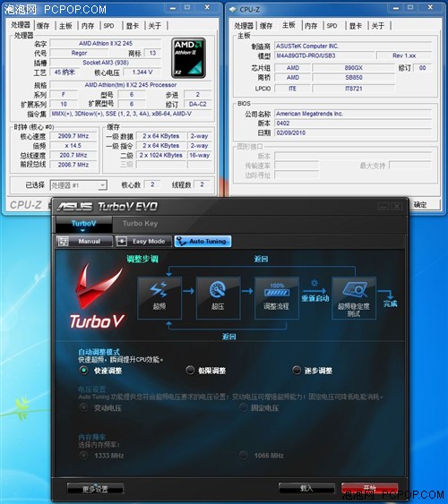Click the Easy Mode button icon
Screen dimensions: 448x504
[122, 242]
